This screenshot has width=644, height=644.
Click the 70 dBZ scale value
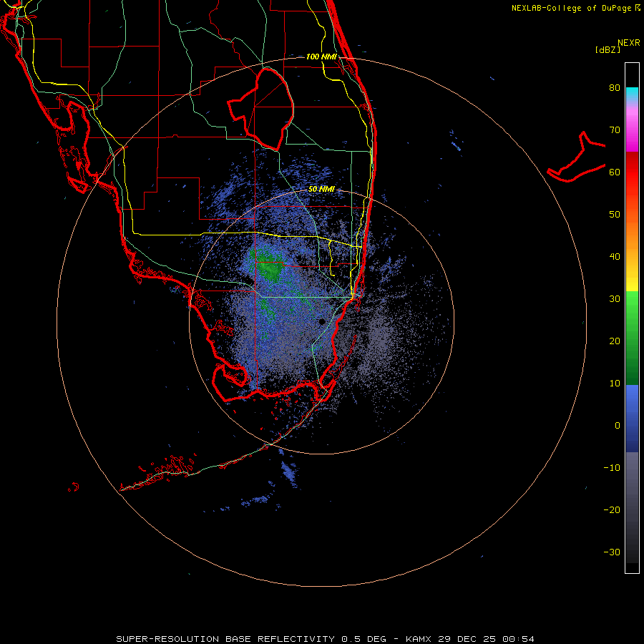[615, 130]
